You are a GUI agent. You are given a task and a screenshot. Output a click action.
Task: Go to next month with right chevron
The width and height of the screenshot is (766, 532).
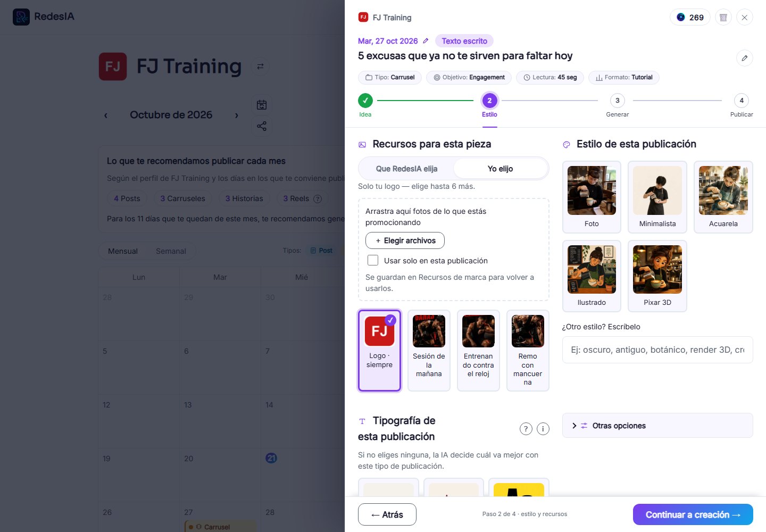(x=237, y=115)
